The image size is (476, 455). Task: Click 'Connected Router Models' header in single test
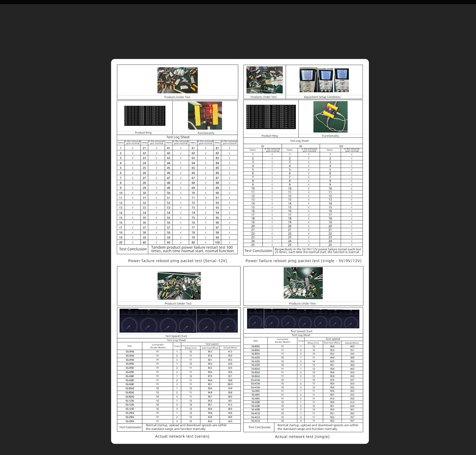coord(283,341)
